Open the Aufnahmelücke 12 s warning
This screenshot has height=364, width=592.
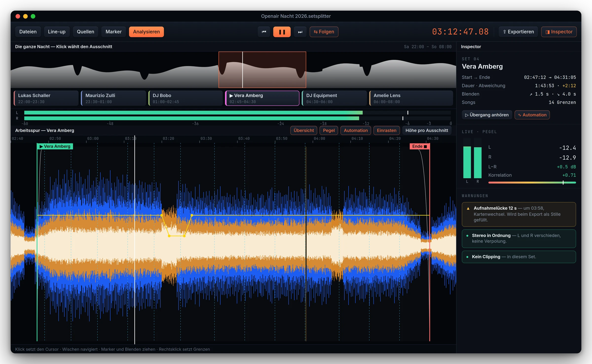click(x=519, y=214)
